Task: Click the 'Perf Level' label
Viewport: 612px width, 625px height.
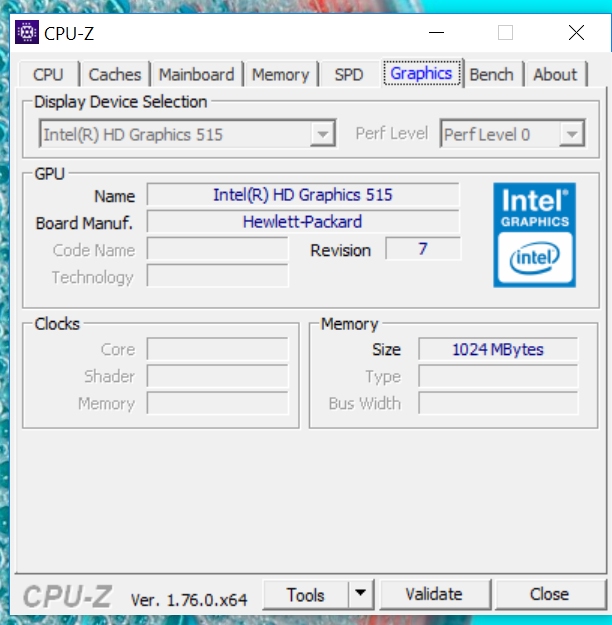Action: coord(392,134)
